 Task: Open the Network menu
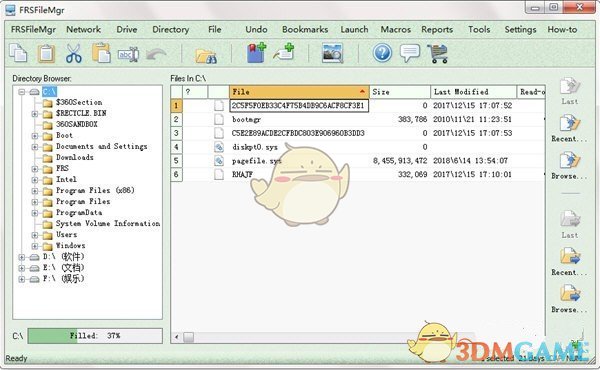tap(83, 29)
